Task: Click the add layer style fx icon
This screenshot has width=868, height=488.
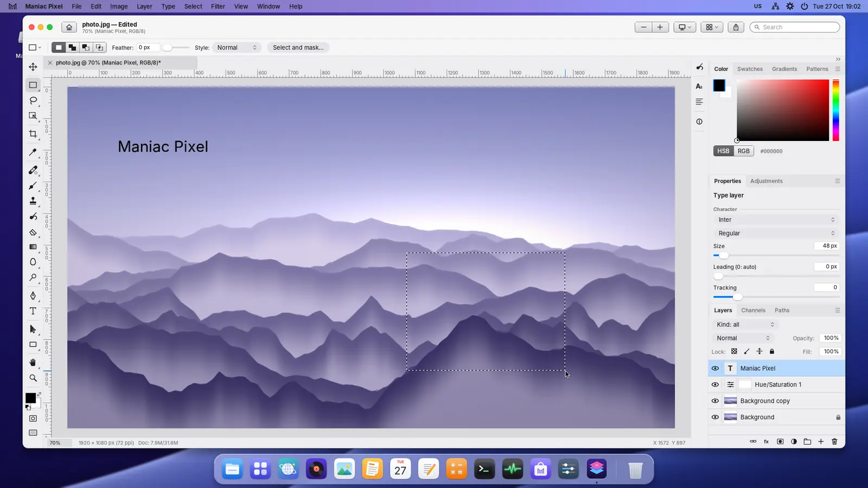Action: 767,441
